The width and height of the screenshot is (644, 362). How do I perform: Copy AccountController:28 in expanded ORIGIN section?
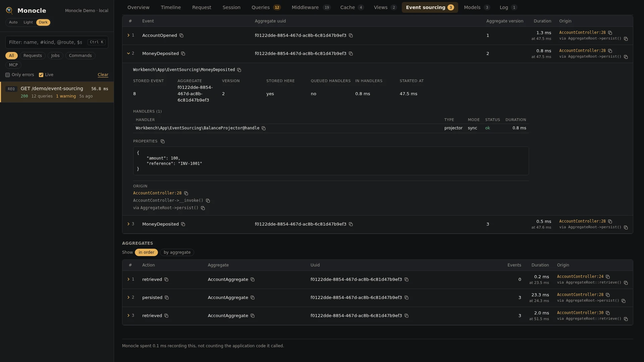[186, 193]
